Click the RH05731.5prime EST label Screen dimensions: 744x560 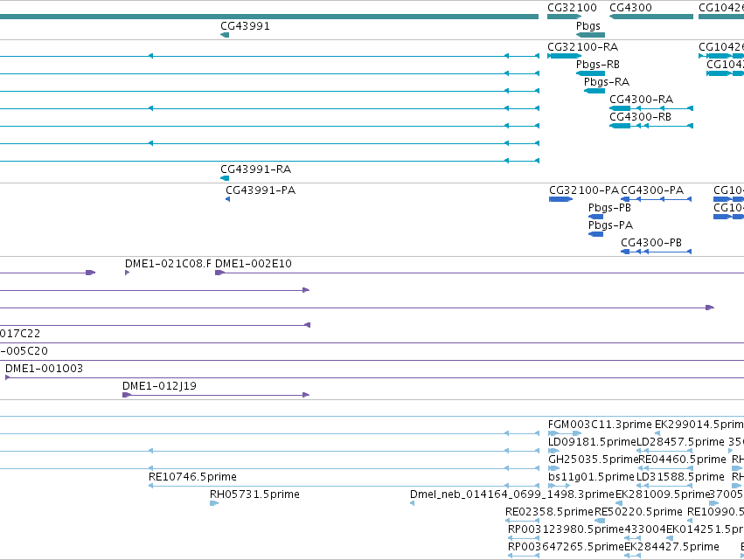tap(254, 494)
